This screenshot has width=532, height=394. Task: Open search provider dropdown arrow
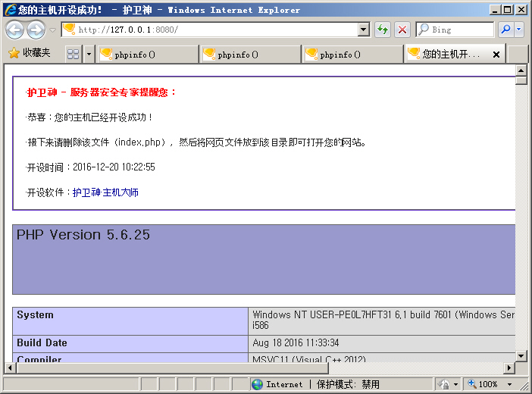(519, 30)
